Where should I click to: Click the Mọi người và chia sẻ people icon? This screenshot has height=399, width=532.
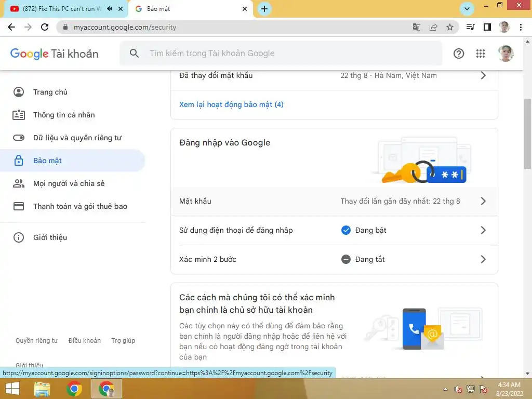[x=19, y=183]
